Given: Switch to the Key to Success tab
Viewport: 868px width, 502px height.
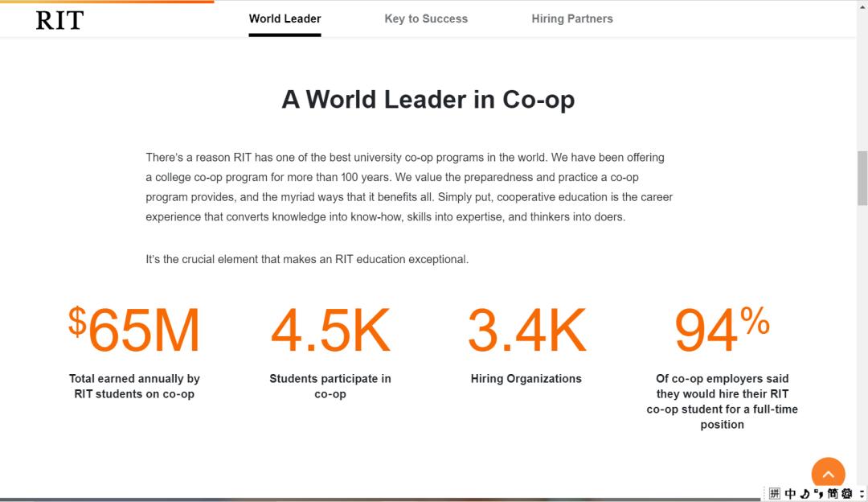Looking at the screenshot, I should click(x=426, y=19).
